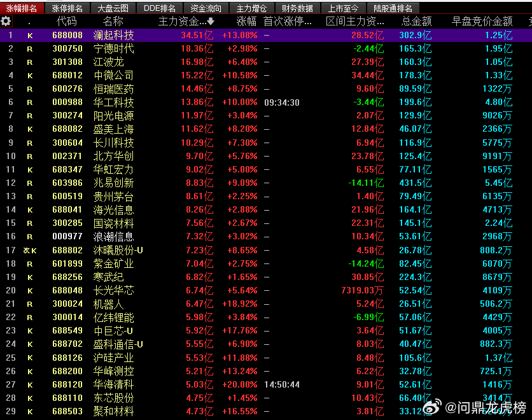Open the 大盘云图 tab
Screen dimensions: 532x420
tap(113, 8)
